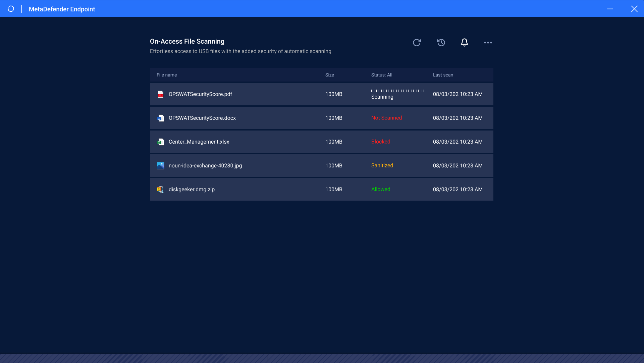Sort by Last scan column header
This screenshot has width=644, height=363.
443,75
